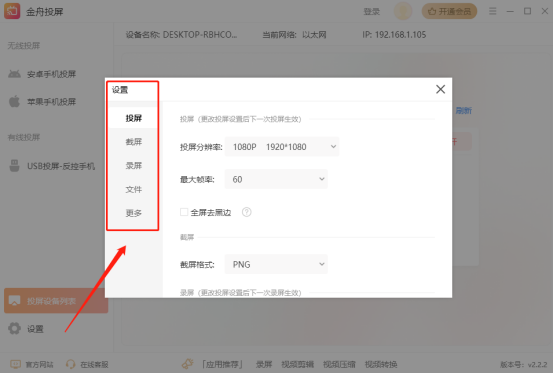Viewport: 553px width, 373px height.
Task: Select the 录屏 tab in settings
Action: click(133, 165)
